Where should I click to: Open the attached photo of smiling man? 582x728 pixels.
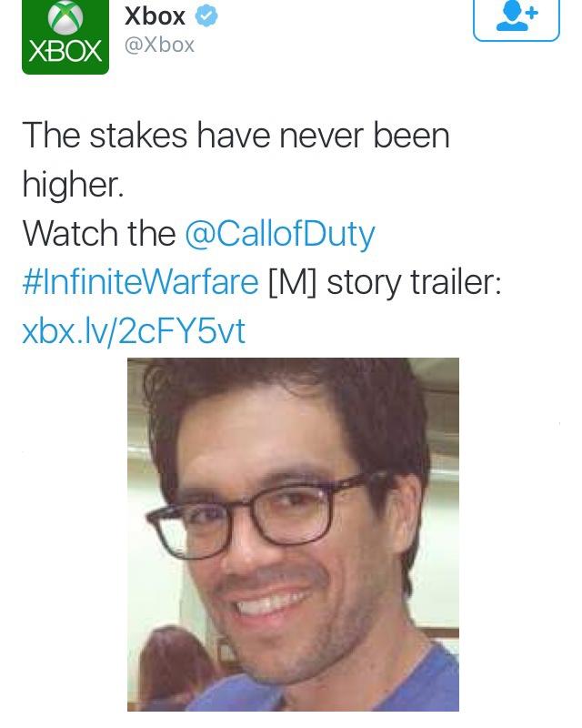(293, 534)
